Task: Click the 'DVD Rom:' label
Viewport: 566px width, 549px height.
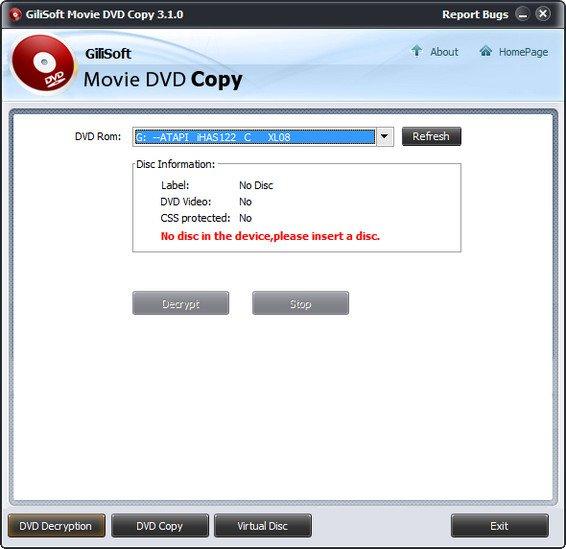Action: tap(98, 136)
